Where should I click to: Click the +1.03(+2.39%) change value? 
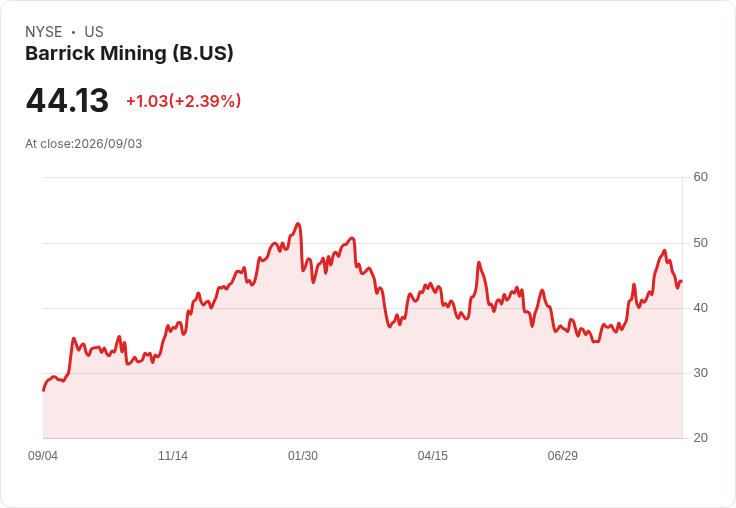click(x=184, y=101)
